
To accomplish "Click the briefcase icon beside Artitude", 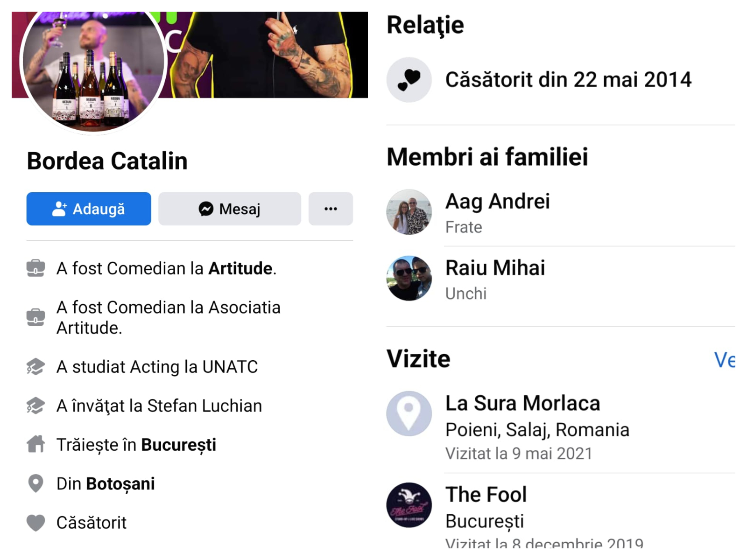I will pos(35,268).
